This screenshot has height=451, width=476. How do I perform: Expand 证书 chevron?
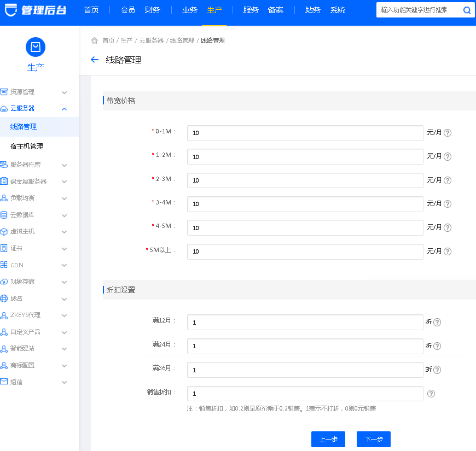click(x=65, y=249)
